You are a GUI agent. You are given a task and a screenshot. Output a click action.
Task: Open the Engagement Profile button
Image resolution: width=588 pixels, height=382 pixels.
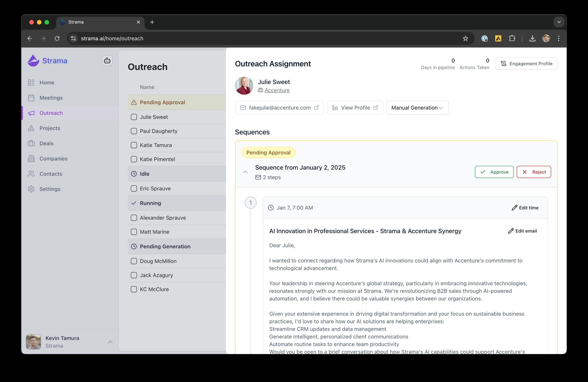526,64
